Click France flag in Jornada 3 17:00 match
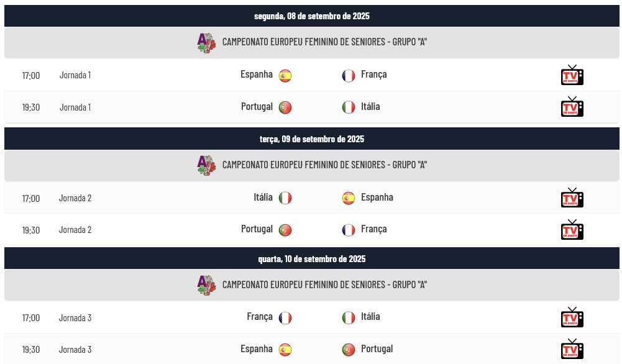The height and width of the screenshot is (364, 622). pos(285,317)
